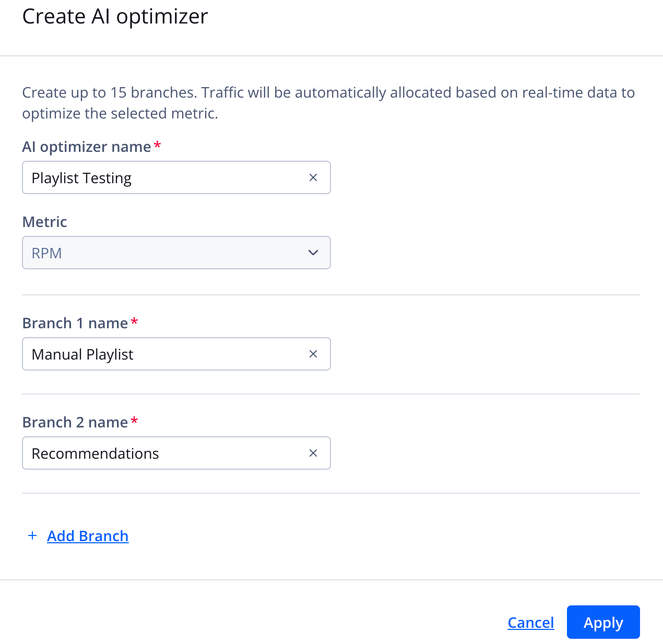Click Add Branch to create a new branch
Image resolution: width=663 pixels, height=644 pixels.
88,535
